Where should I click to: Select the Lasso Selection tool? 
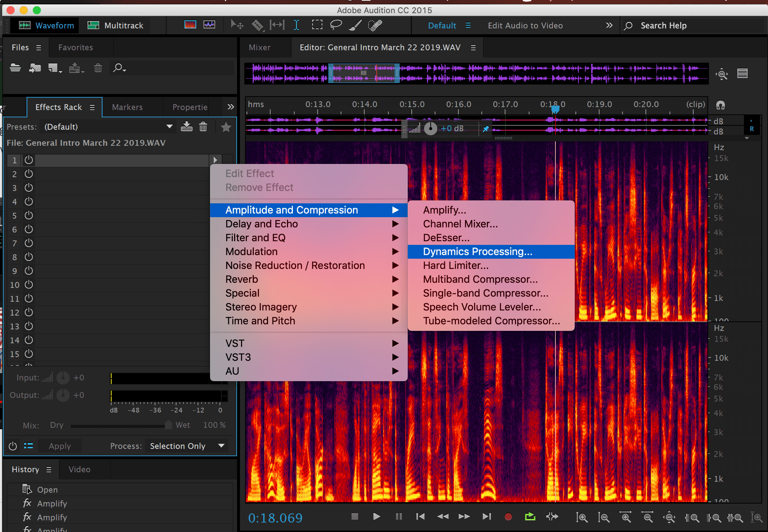click(335, 25)
